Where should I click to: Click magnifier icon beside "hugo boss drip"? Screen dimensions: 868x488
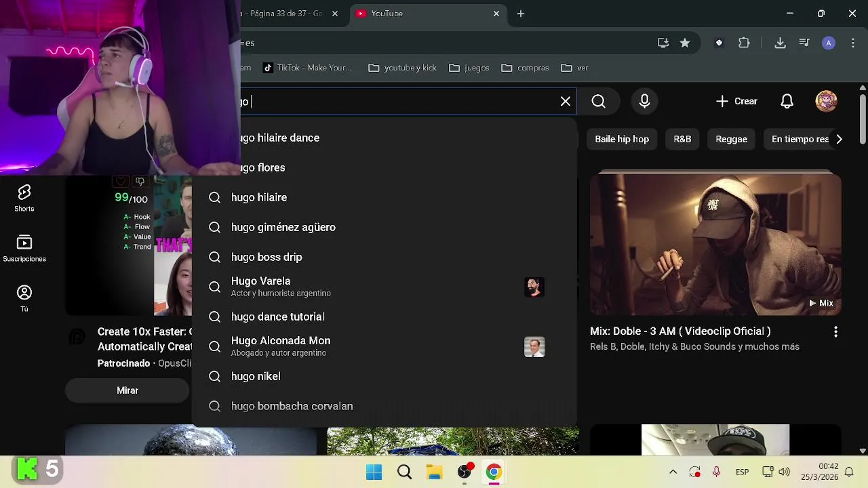(214, 257)
